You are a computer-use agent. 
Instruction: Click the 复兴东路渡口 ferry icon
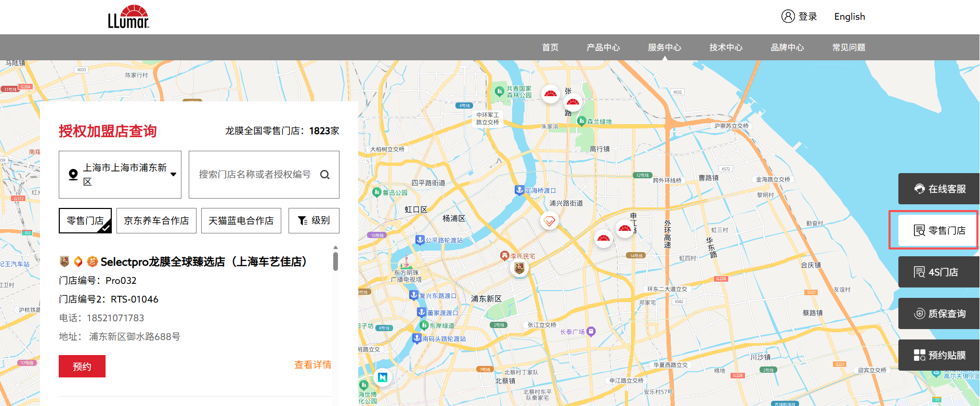coord(414,295)
